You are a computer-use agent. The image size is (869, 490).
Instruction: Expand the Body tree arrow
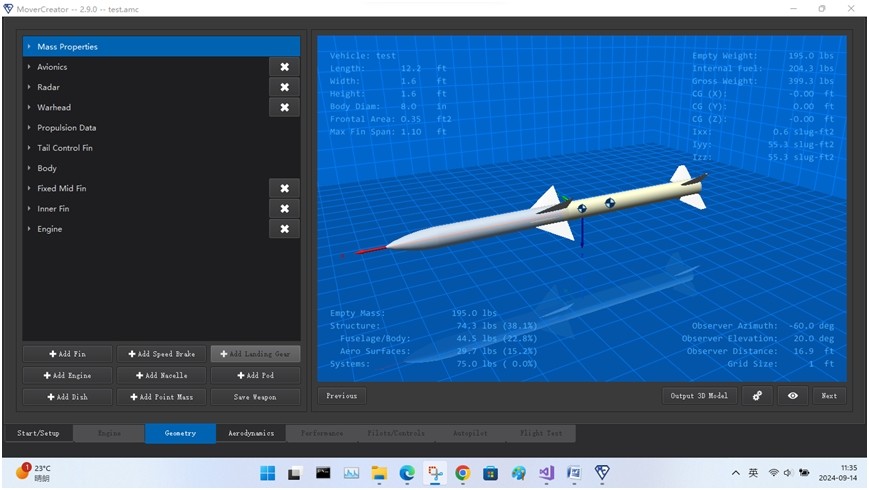[29, 168]
